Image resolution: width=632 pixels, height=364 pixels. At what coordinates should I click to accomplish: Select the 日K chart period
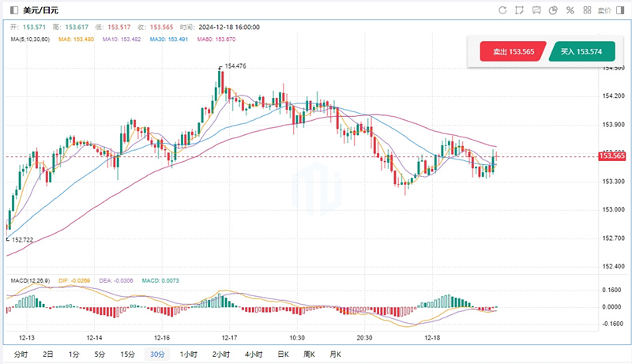(x=283, y=355)
